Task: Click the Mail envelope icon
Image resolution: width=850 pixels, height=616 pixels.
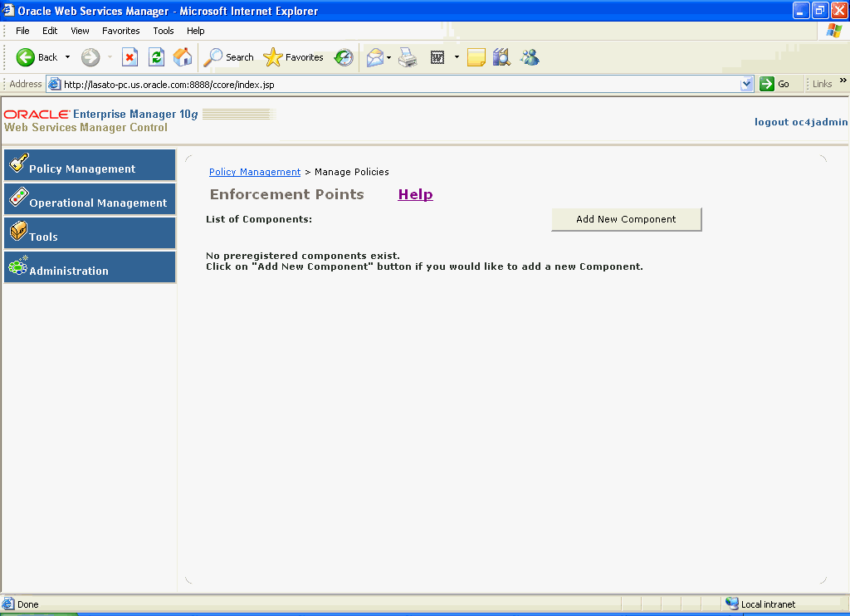Action: (x=375, y=57)
